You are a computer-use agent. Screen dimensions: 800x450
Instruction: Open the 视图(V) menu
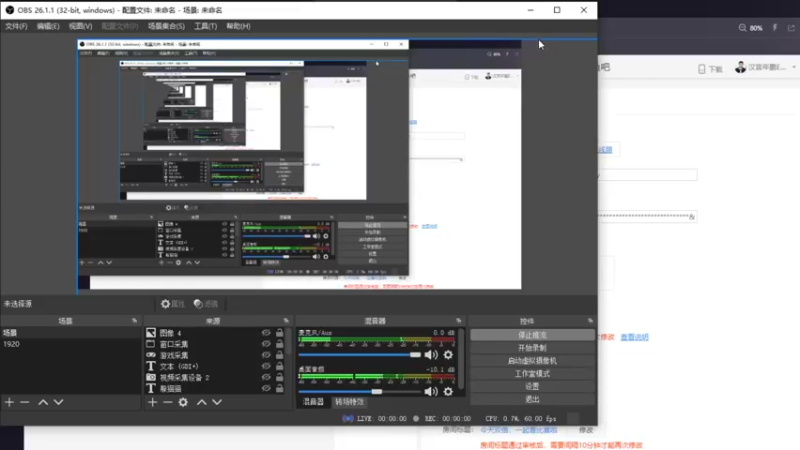tap(81, 26)
